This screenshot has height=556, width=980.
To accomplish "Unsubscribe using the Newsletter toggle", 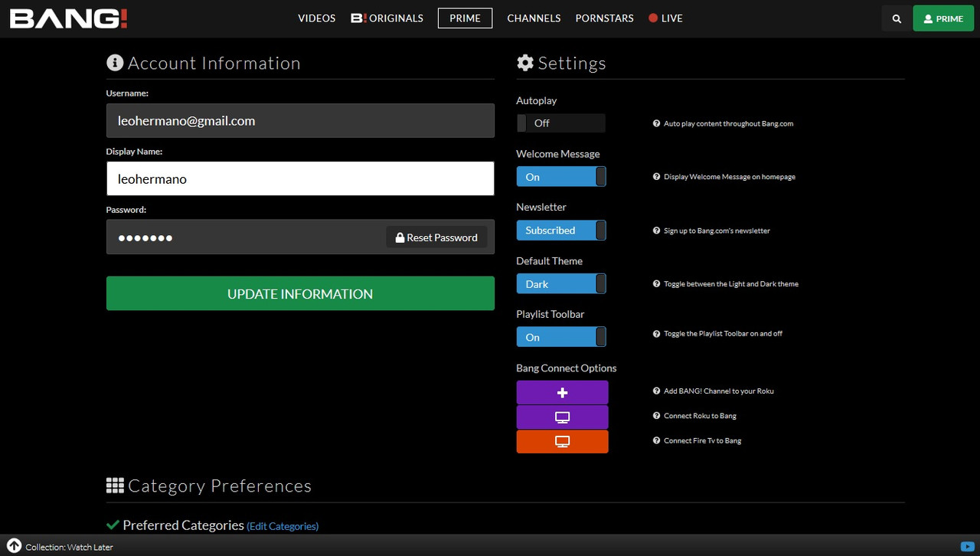I will 560,231.
